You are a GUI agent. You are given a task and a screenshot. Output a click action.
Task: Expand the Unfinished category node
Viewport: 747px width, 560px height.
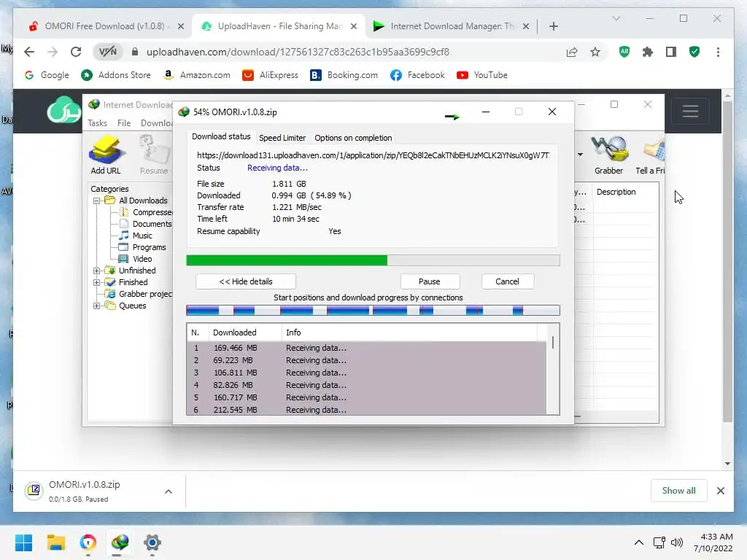tap(97, 271)
